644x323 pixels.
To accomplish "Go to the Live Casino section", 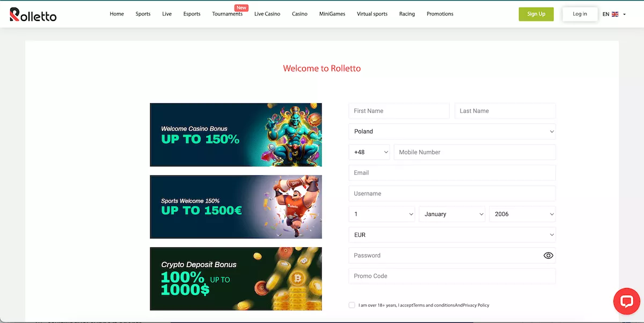I will pos(267,14).
